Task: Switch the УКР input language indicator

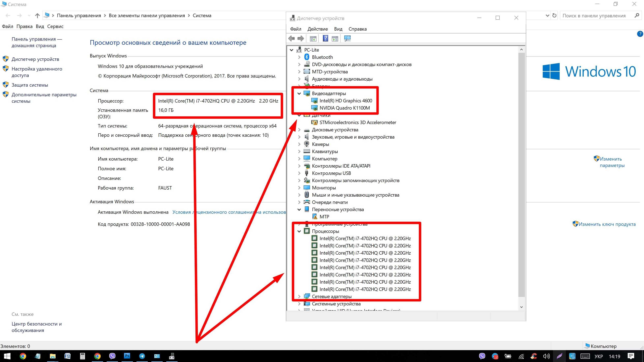Action: tap(599, 356)
